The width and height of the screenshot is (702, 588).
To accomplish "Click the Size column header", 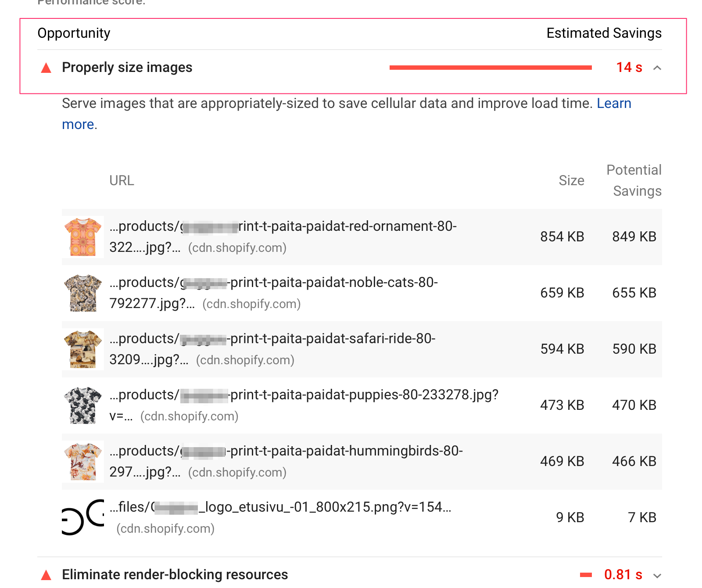I will click(571, 180).
